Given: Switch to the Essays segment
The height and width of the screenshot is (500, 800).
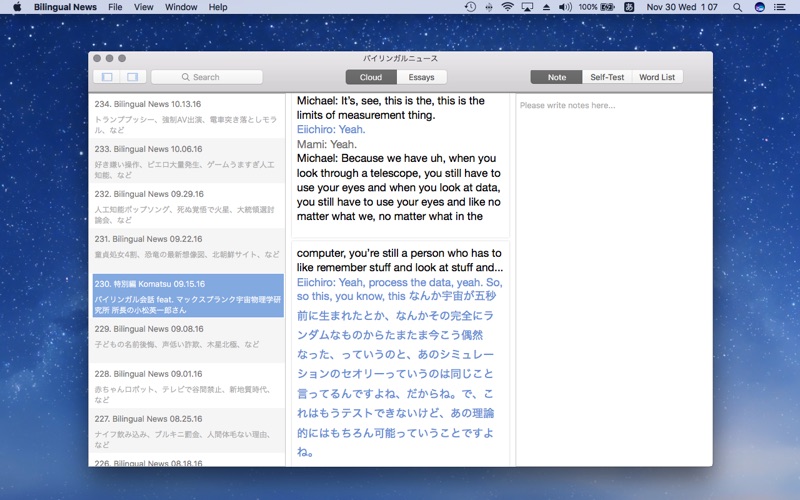Looking at the screenshot, I should [422, 77].
